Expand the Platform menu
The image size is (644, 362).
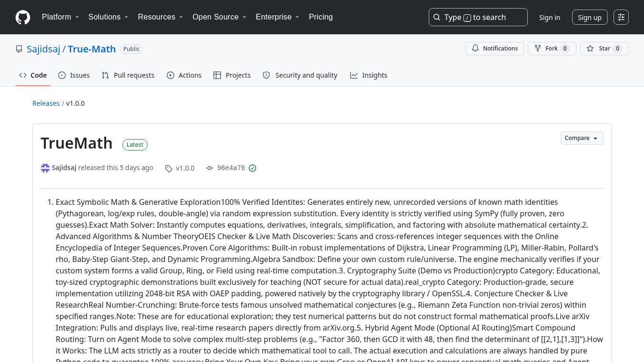[60, 17]
